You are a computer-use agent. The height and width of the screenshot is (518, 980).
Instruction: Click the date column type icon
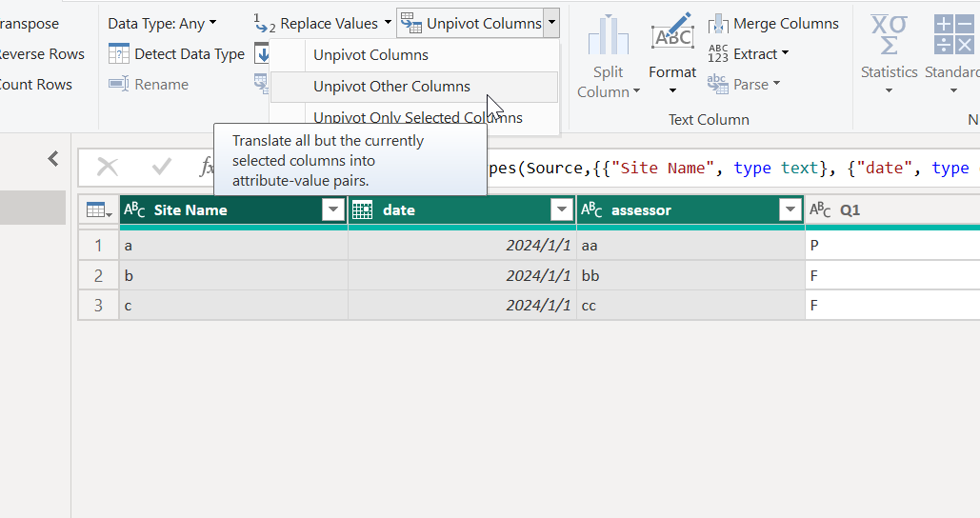363,209
